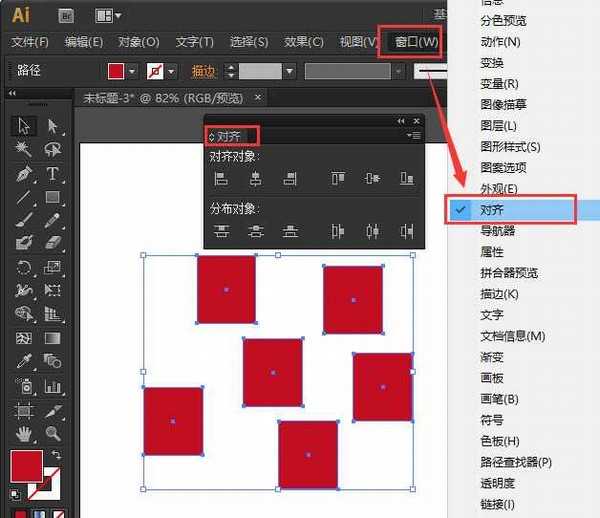
Task: Select the Mesh tool
Action: pyautogui.click(x=24, y=338)
